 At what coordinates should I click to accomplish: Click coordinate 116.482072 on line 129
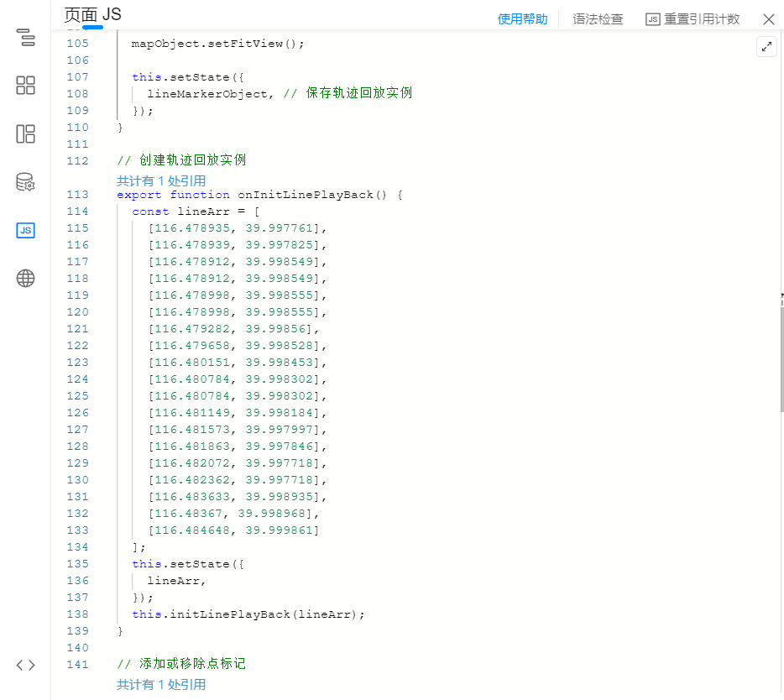192,463
